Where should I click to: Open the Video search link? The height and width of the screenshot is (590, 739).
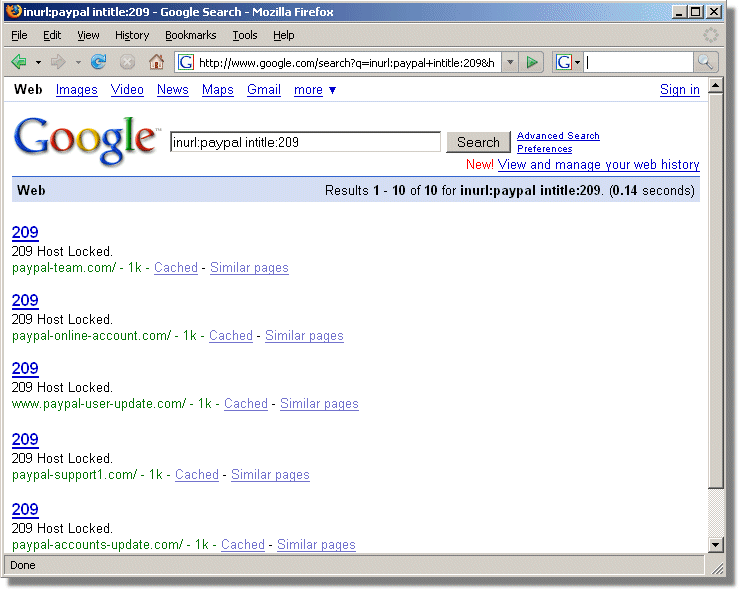coord(127,90)
